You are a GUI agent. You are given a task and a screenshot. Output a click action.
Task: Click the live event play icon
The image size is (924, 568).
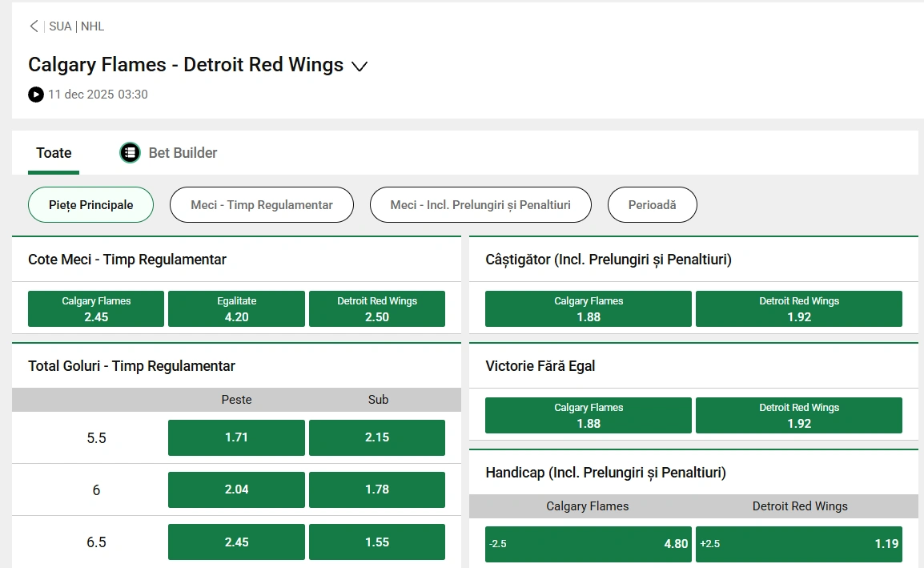[35, 95]
